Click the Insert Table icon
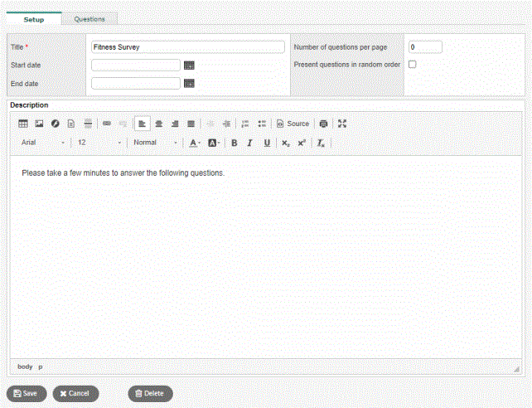 click(x=23, y=124)
